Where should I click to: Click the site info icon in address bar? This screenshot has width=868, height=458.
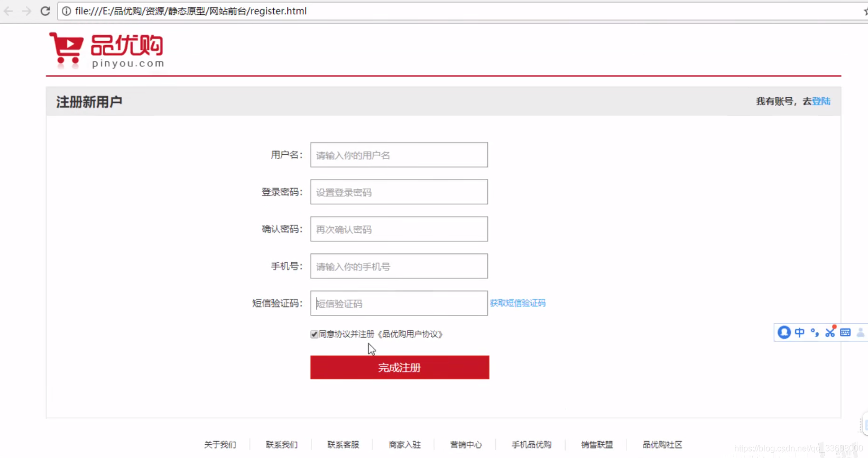[67, 11]
